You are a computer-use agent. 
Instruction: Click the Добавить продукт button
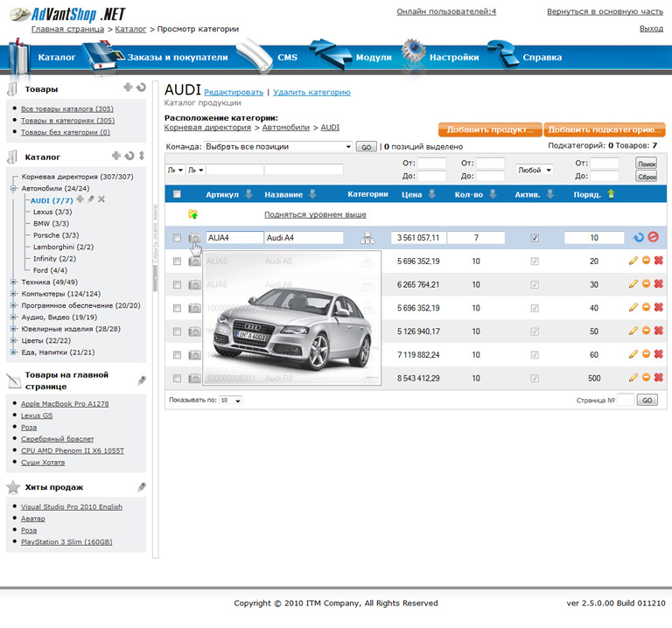(x=490, y=129)
